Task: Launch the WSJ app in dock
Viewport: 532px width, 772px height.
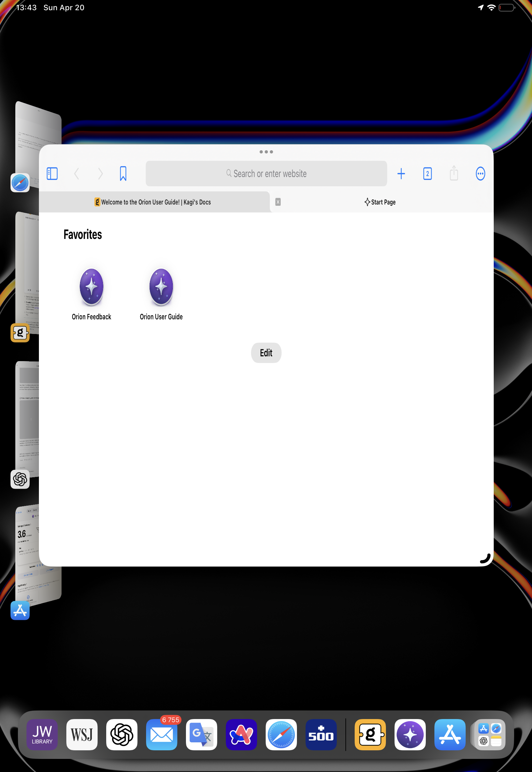Action: 82,735
